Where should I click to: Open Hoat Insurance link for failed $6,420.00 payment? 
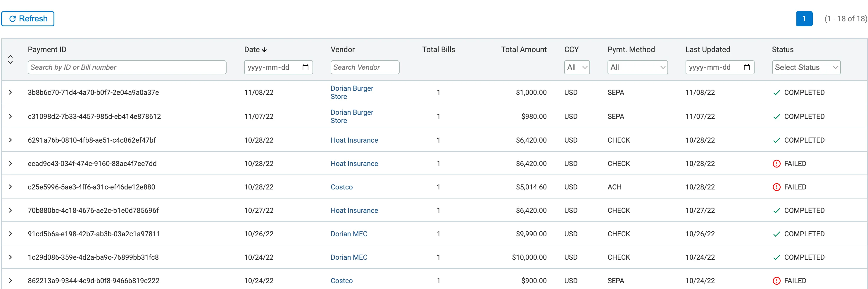click(354, 163)
